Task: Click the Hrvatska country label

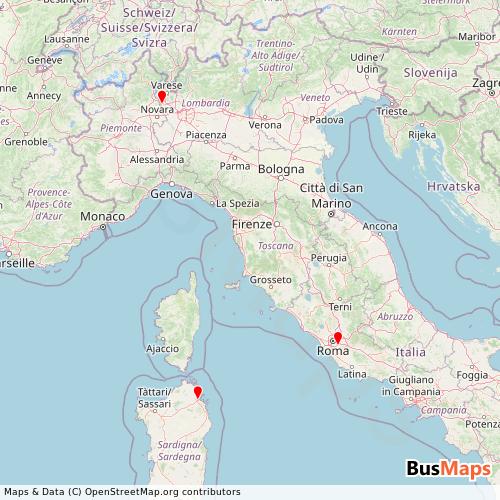Action: tap(453, 186)
